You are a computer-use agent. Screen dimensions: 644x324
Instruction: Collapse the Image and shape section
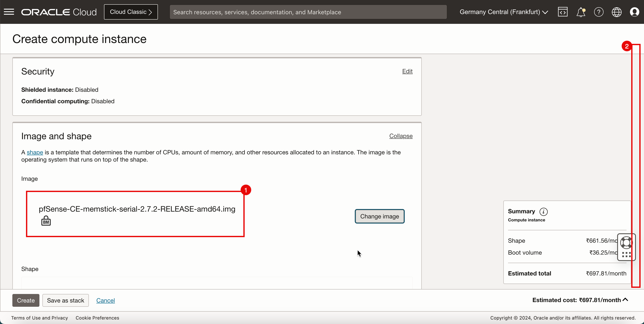tap(401, 136)
